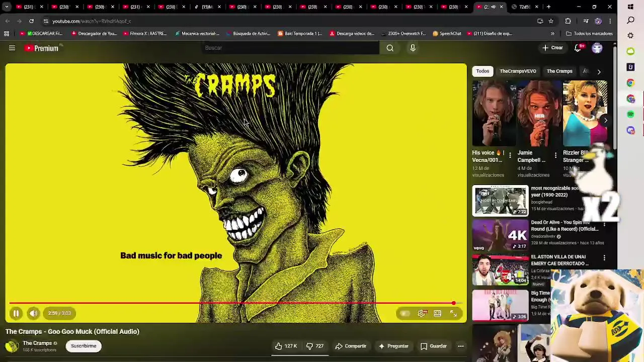
Task: Open Chrome three-dot menu
Action: 610,21
